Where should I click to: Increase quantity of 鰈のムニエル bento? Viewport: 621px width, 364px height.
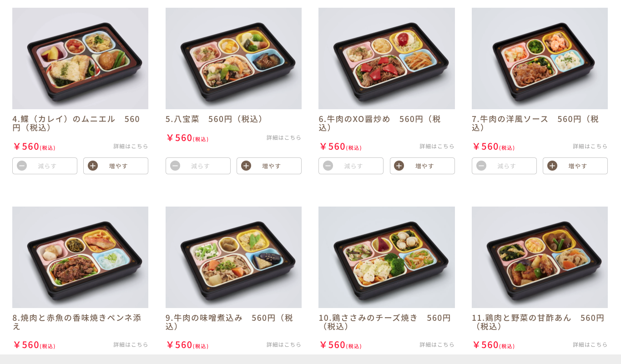click(116, 166)
